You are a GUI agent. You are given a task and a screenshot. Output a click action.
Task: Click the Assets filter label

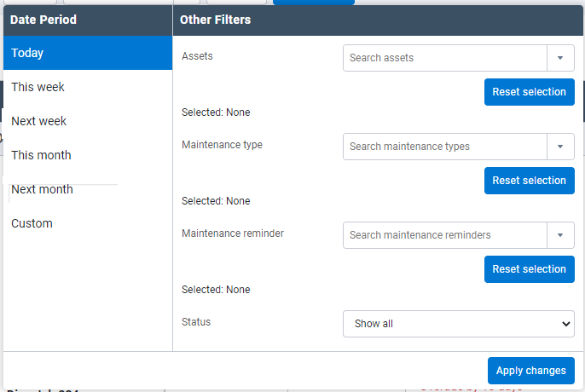197,56
